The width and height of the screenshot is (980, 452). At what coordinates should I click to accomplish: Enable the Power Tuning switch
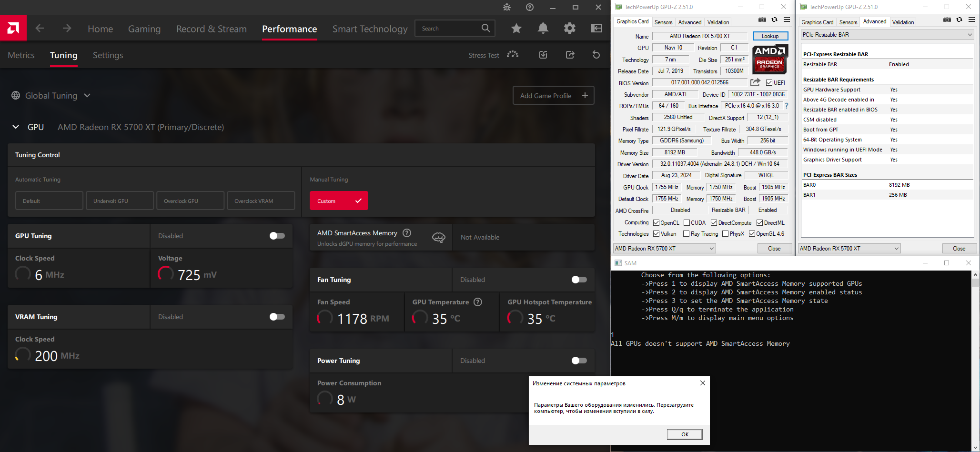pyautogui.click(x=579, y=361)
